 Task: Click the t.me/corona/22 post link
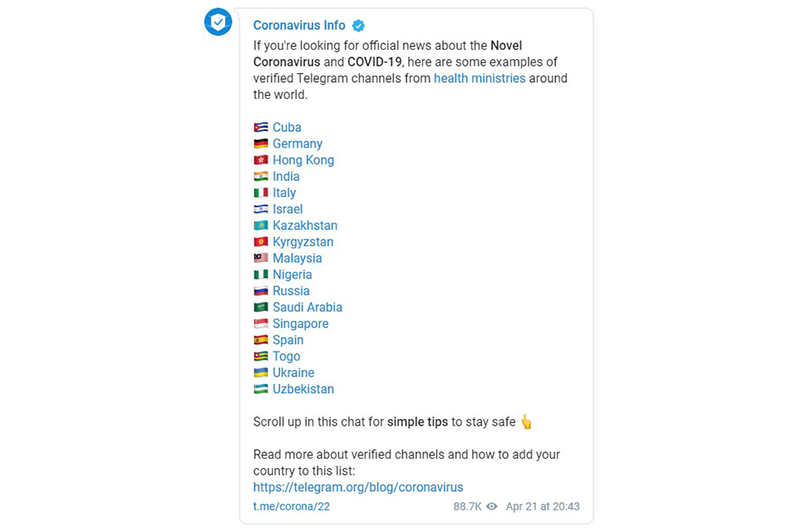pos(292,506)
